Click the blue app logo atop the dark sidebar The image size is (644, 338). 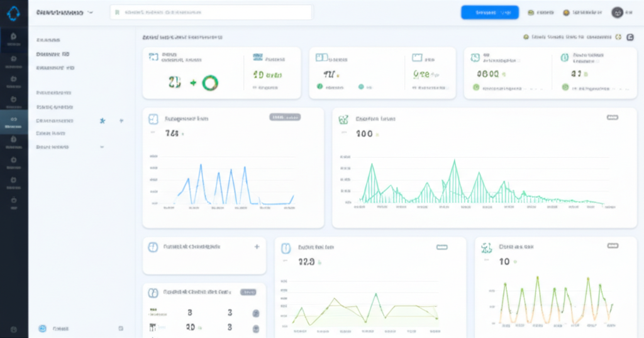(x=14, y=12)
